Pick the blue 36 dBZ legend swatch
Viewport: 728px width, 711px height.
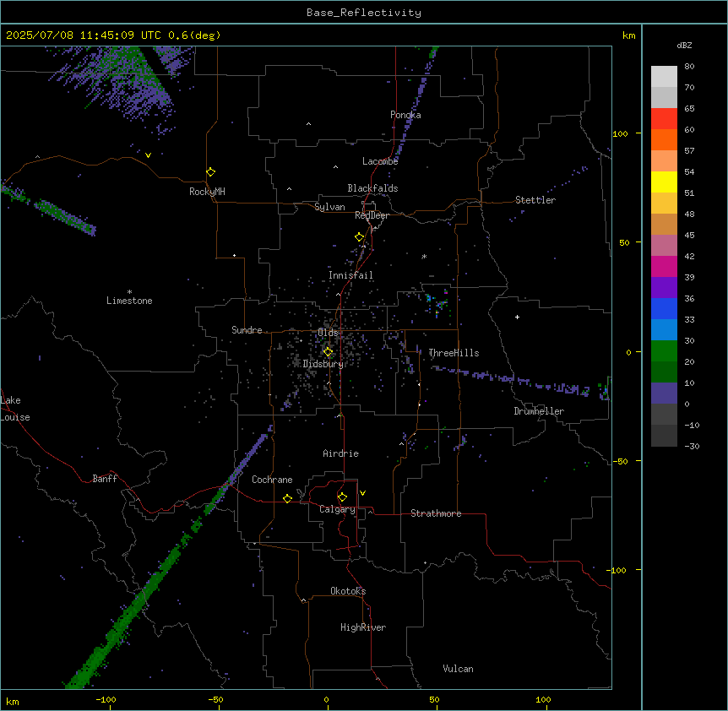click(x=664, y=308)
